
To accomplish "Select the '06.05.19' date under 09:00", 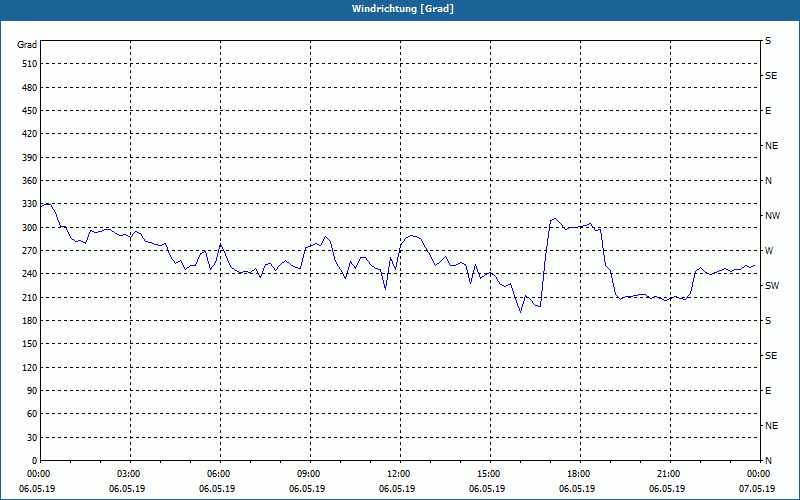I will [307, 489].
